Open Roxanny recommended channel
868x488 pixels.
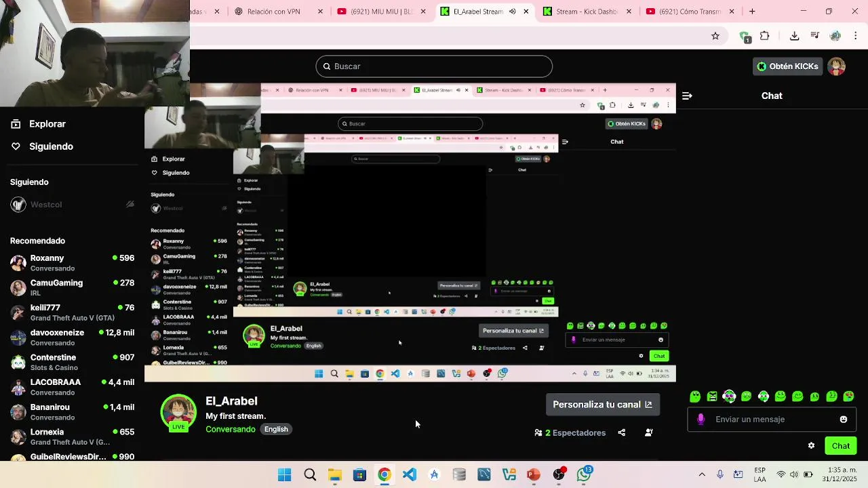(72, 263)
